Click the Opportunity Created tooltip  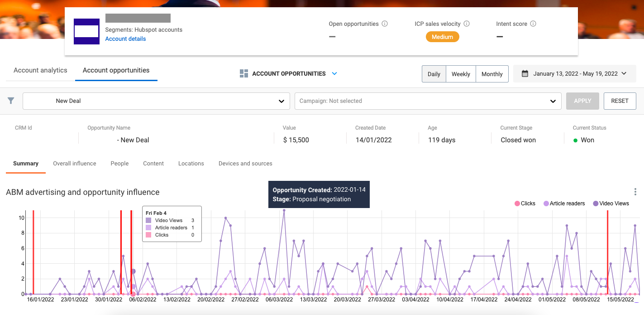click(x=319, y=194)
